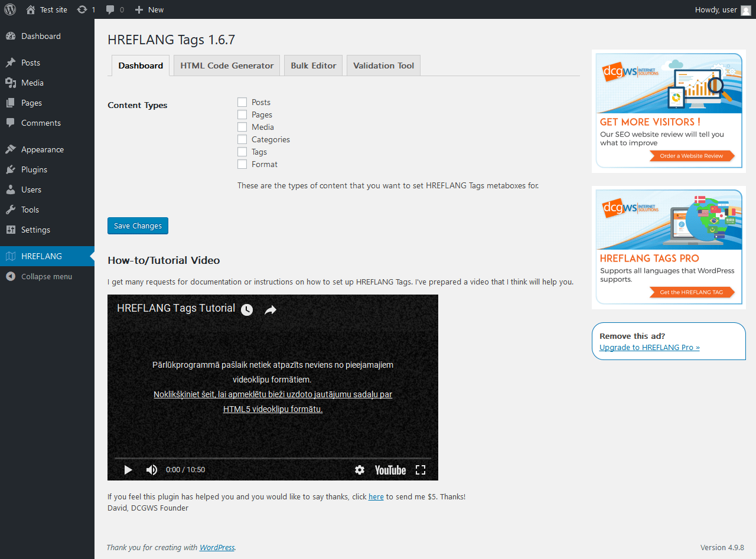Click the Save Changes button

[138, 225]
